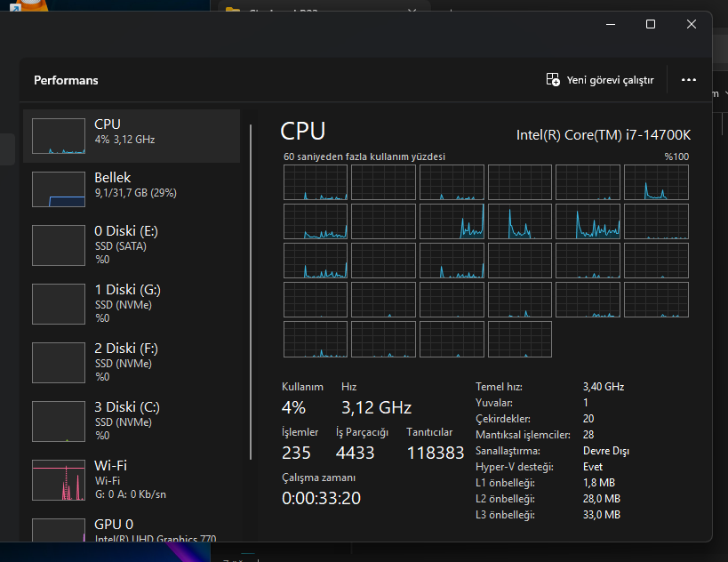Viewport: 728px width, 562px height.
Task: Click the Hyper-V desteği Evet value
Action: (593, 466)
